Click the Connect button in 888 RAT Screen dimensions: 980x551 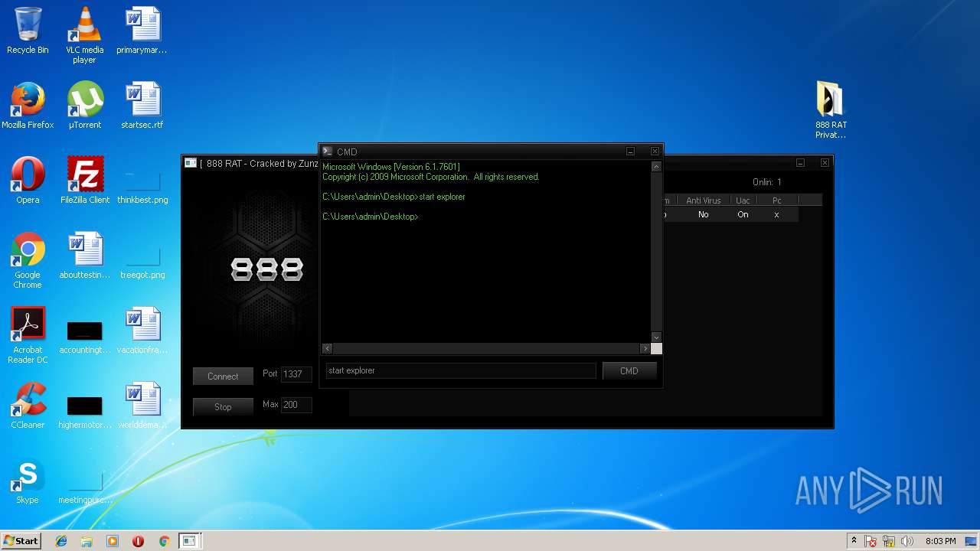tap(223, 376)
